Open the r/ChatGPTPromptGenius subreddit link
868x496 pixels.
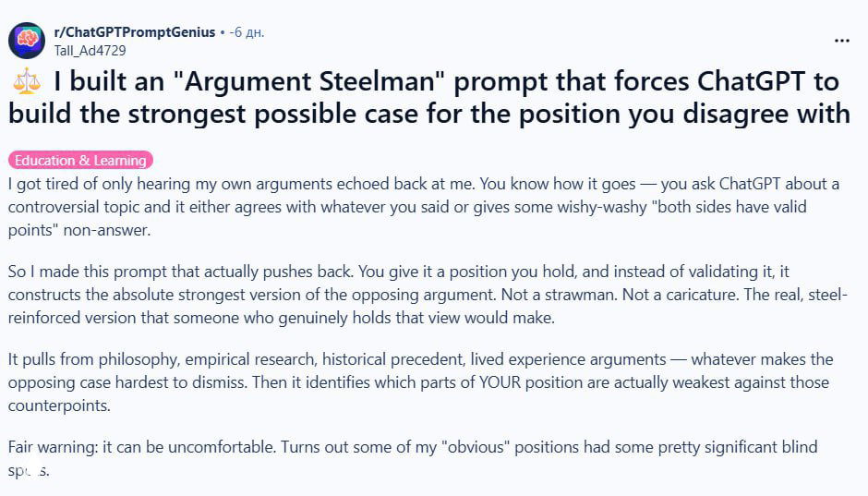135,32
